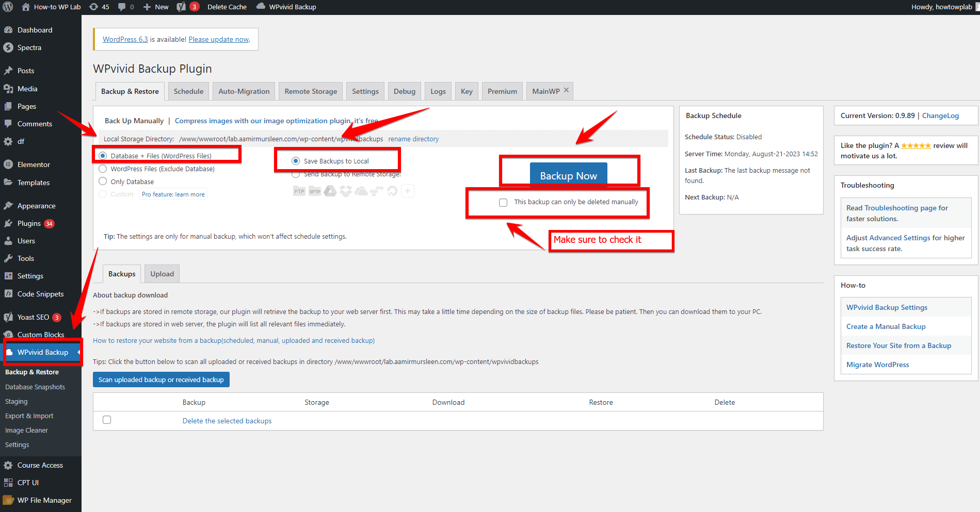Open Code Snippets in the sidebar
The height and width of the screenshot is (512, 980).
coord(41,294)
